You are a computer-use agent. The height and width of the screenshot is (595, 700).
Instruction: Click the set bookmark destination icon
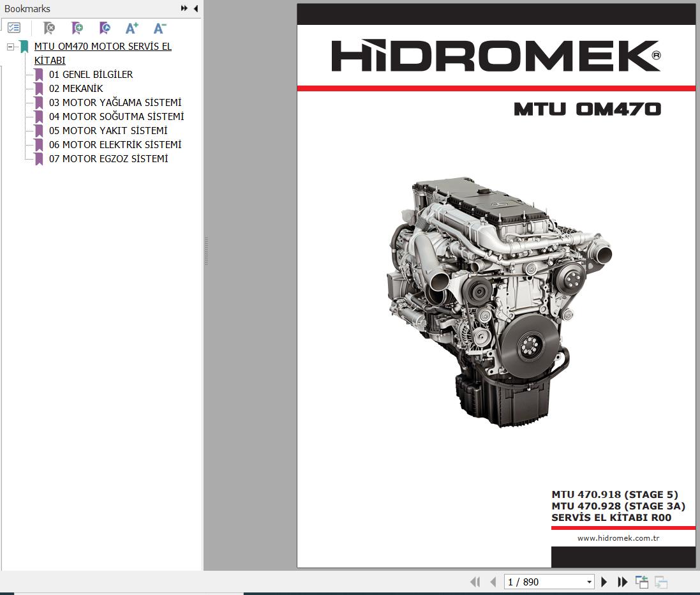[x=105, y=28]
